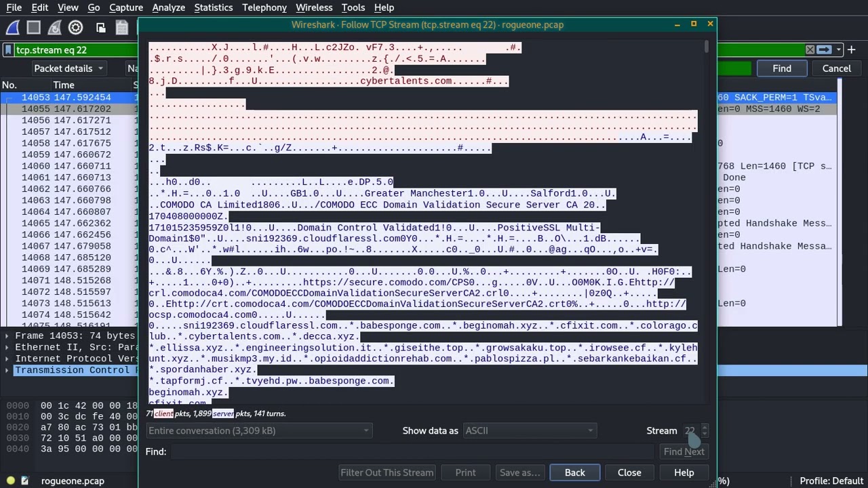Select packet 14071 row
This screenshot has width=868, height=488.
point(69,281)
